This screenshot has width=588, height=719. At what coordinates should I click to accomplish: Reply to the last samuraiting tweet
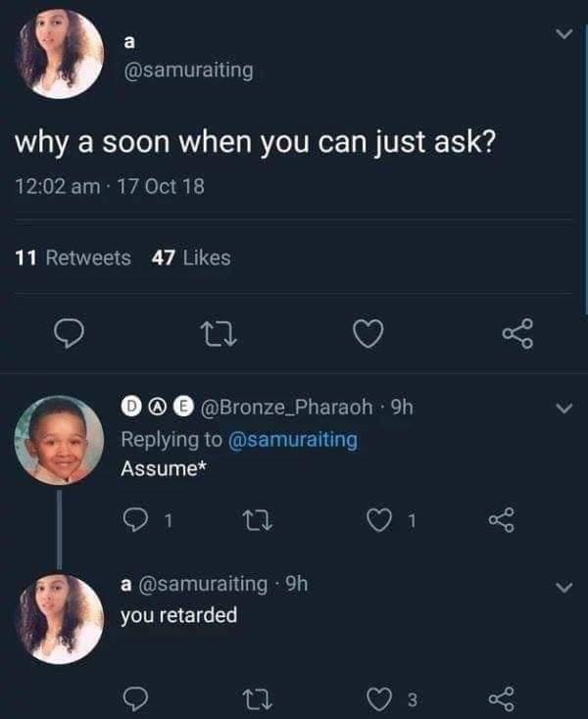click(134, 698)
